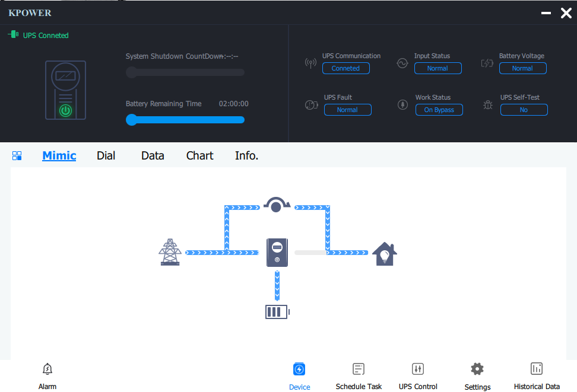The height and width of the screenshot is (392, 577).
Task: Click the green UPS Conneted plug icon
Action: pyautogui.click(x=13, y=34)
